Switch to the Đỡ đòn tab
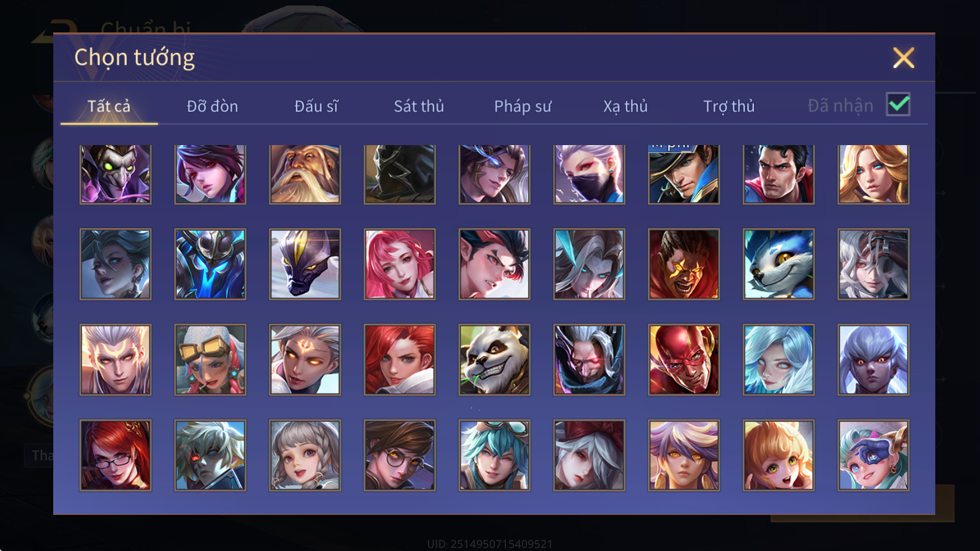980x551 pixels. coord(212,107)
